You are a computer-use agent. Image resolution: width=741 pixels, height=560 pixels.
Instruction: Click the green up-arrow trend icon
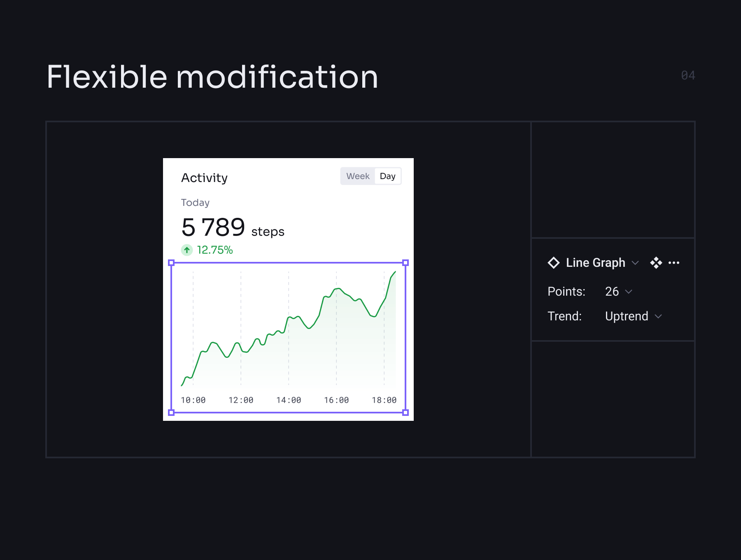click(187, 250)
